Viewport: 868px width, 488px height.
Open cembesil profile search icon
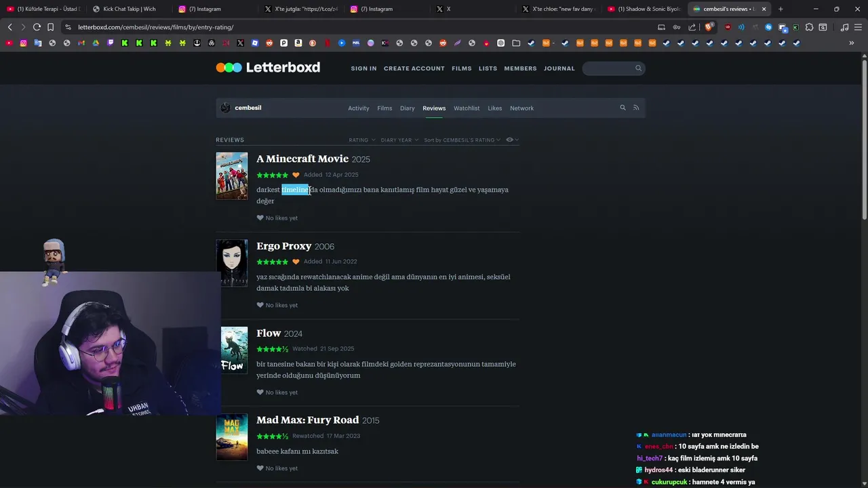click(623, 108)
